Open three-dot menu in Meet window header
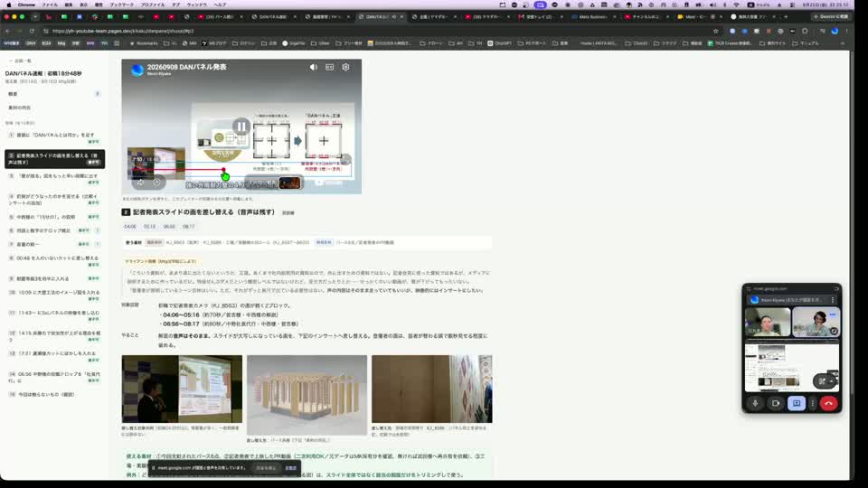This screenshot has height=488, width=868. coord(833,300)
